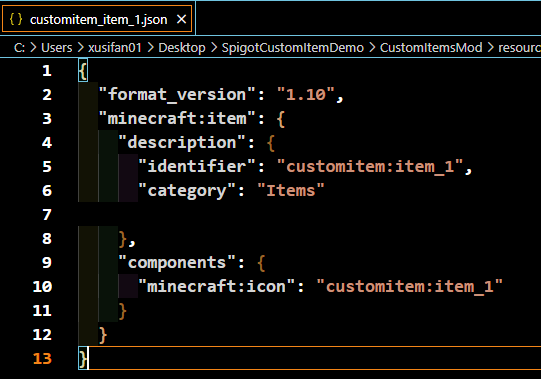Open the C: breadcrumb segment
Viewport: 541px width, 379px height.
click(x=19, y=47)
